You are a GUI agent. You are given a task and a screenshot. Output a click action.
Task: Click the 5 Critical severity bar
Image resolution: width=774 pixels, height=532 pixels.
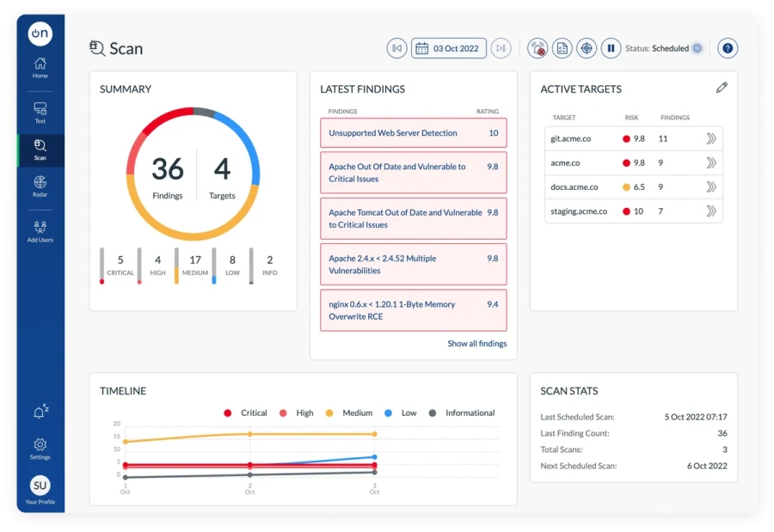102,266
